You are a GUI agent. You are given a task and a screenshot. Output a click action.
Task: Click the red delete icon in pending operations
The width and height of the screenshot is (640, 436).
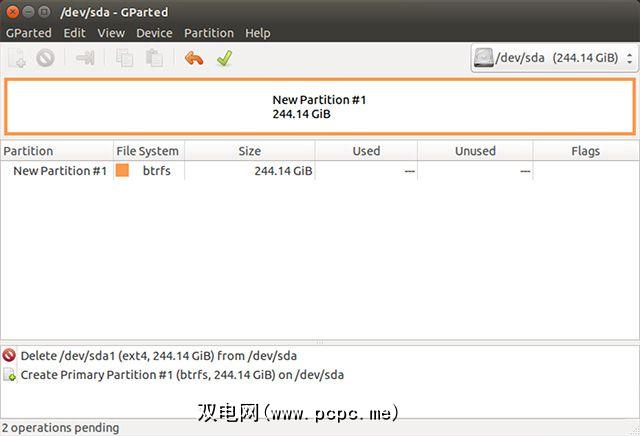point(9,356)
